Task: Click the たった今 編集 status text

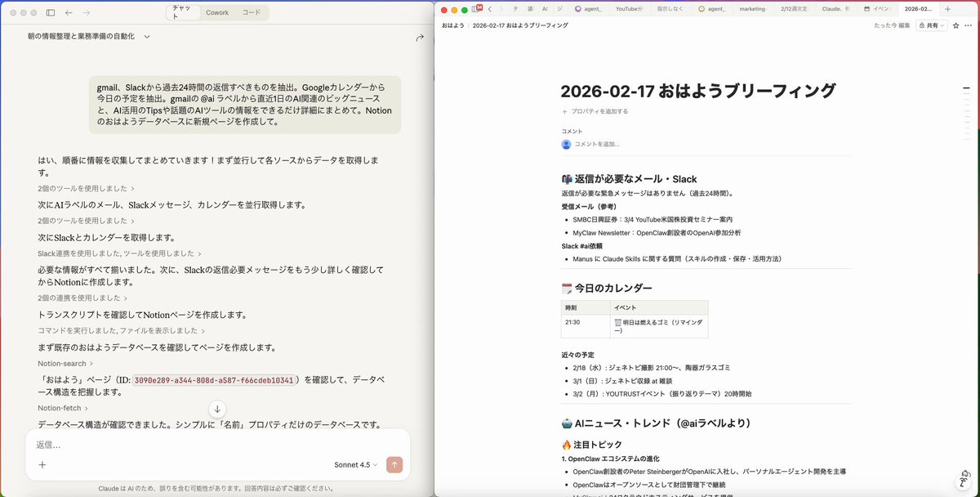Action: click(892, 25)
